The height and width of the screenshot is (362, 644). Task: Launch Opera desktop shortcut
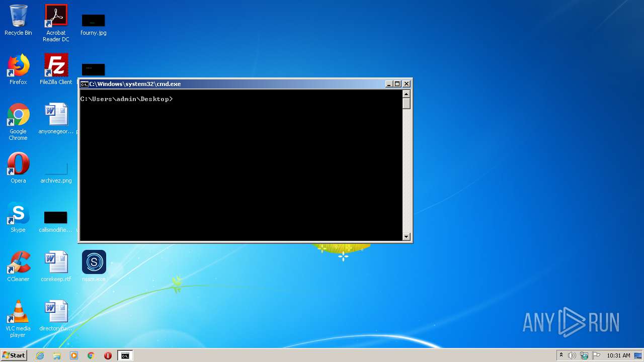point(18,168)
